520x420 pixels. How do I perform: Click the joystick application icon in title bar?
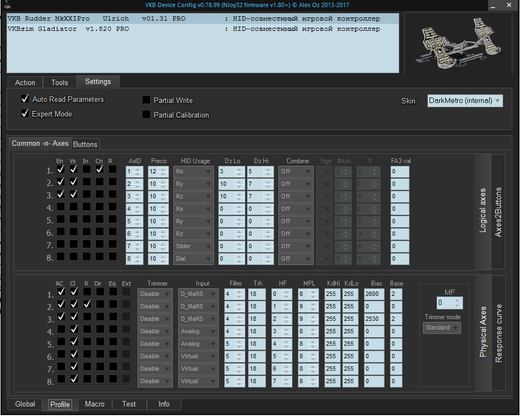(7, 4)
